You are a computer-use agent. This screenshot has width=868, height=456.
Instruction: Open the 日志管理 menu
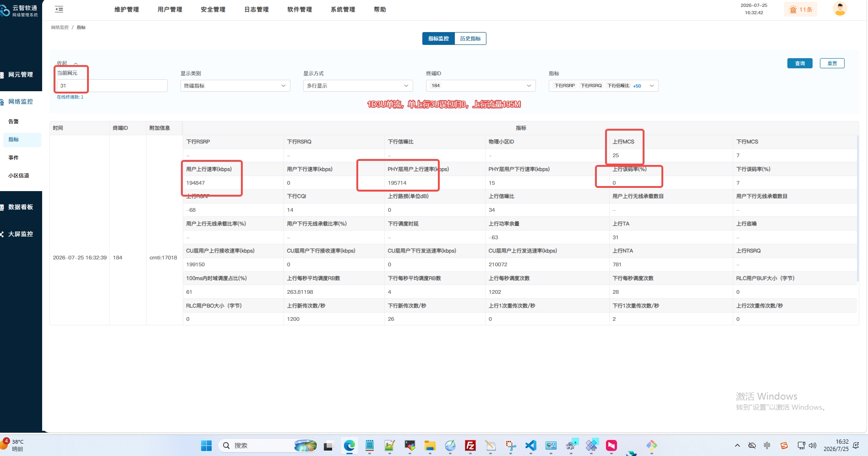pos(257,9)
